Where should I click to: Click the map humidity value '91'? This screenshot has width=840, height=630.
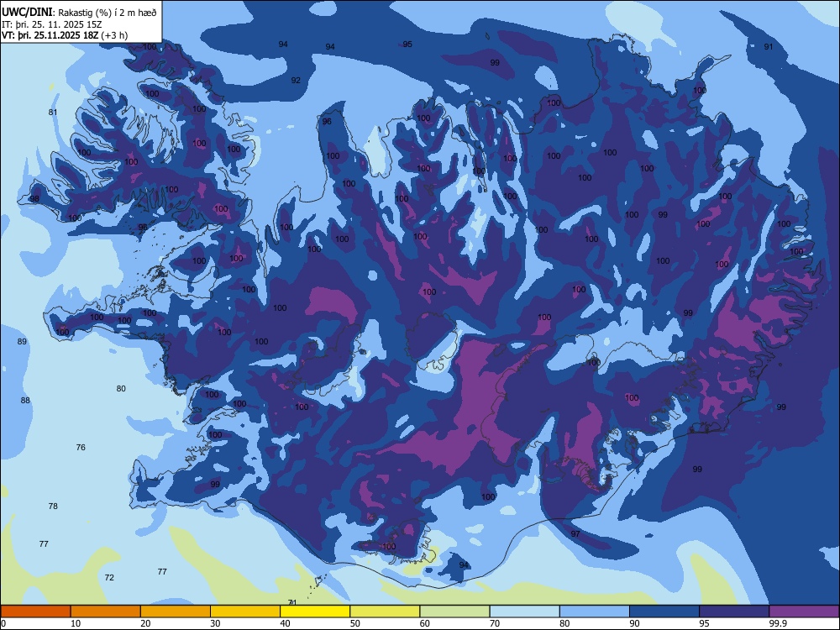pos(769,46)
